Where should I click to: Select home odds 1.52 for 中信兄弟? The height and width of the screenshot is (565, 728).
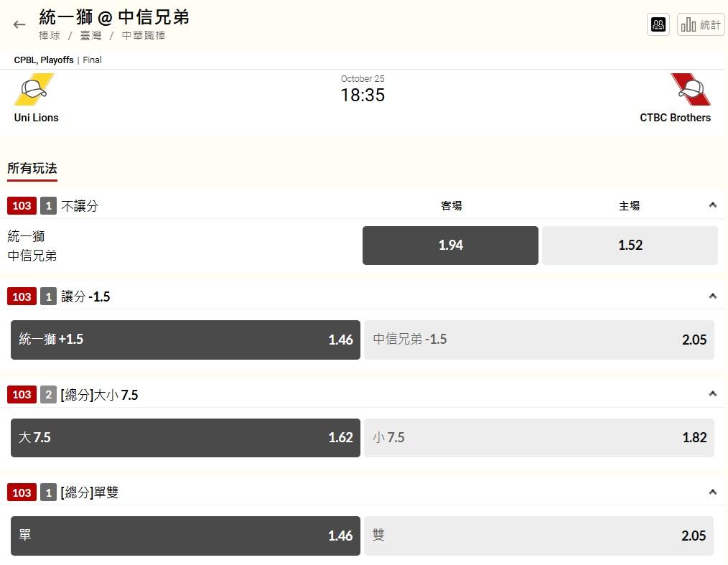point(630,246)
